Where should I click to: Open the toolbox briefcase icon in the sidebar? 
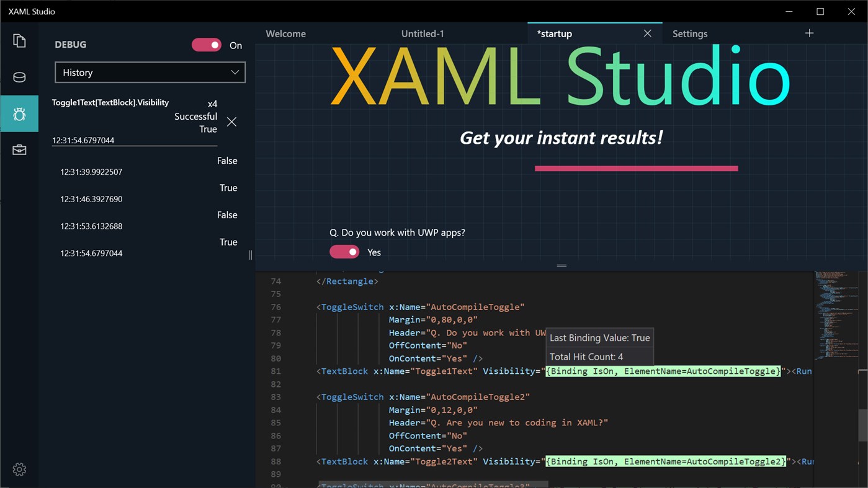19,150
